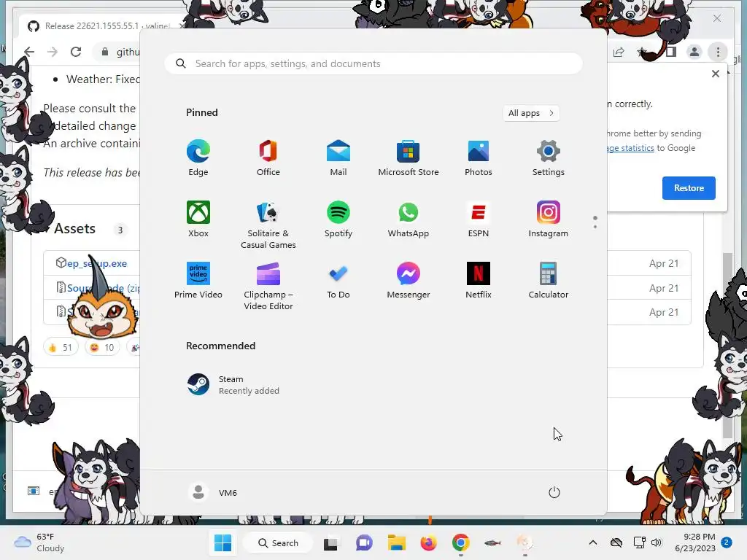747x560 pixels.
Task: Open Microsoft Store from pinned apps
Action: click(409, 158)
